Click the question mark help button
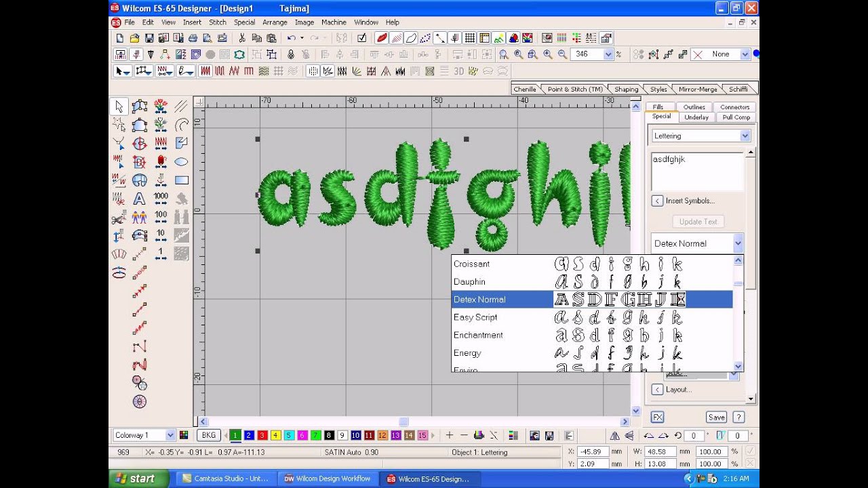Image resolution: width=868 pixels, height=488 pixels. pyautogui.click(x=739, y=418)
